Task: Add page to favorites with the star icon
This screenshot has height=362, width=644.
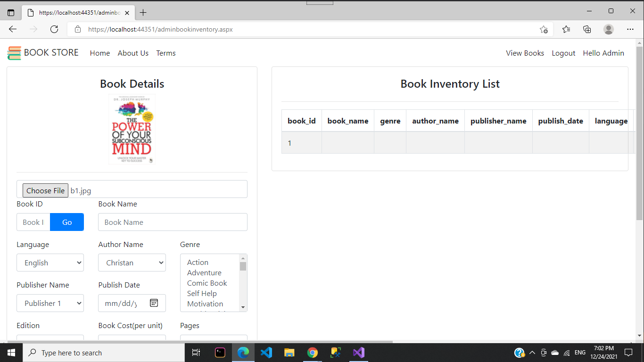Action: coord(544,29)
